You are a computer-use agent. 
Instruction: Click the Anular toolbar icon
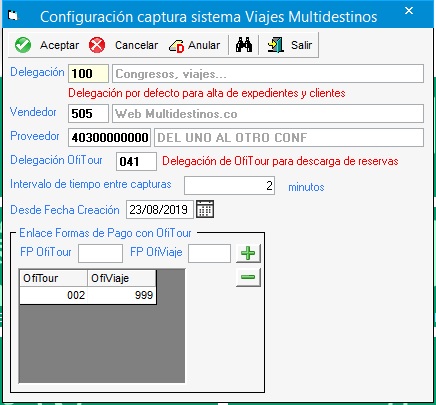point(176,46)
